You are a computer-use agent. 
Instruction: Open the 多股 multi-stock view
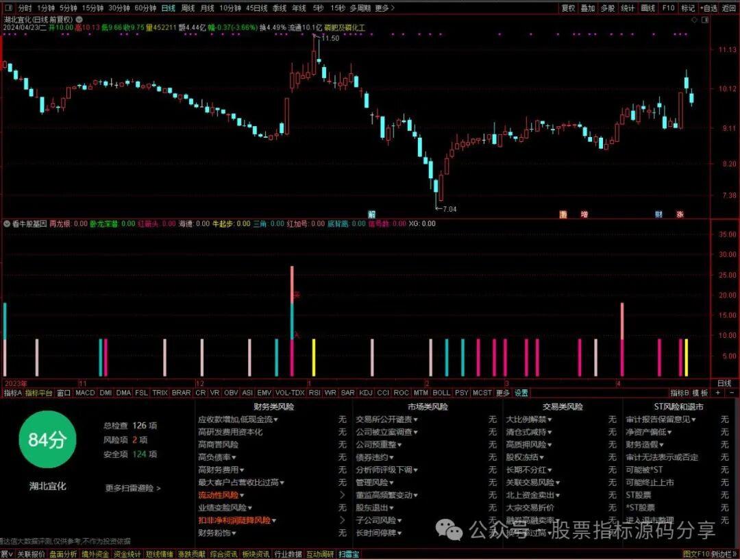(x=608, y=8)
